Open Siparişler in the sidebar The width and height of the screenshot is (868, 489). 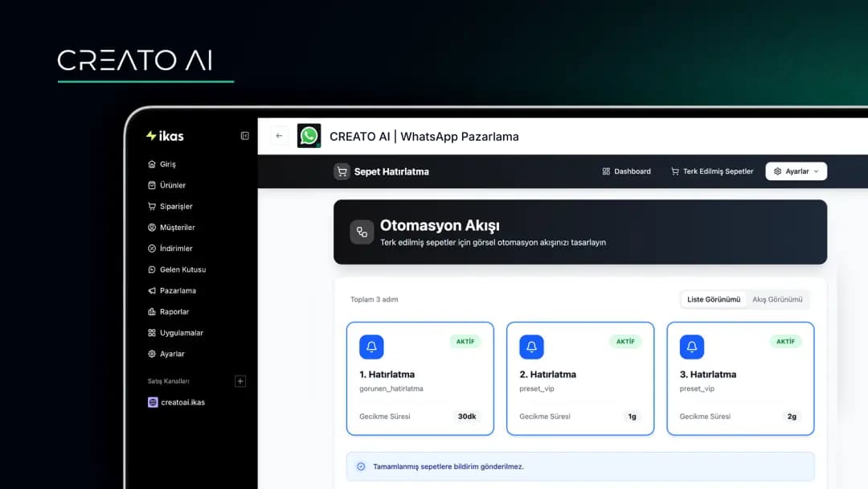coord(175,207)
